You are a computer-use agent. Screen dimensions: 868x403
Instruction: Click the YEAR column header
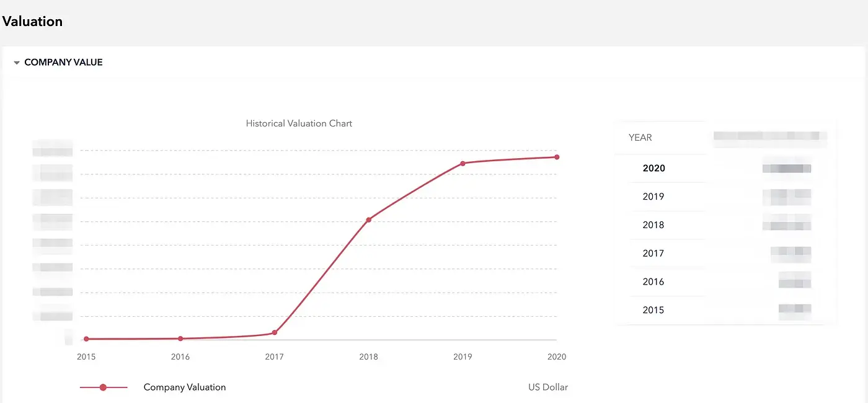point(640,138)
